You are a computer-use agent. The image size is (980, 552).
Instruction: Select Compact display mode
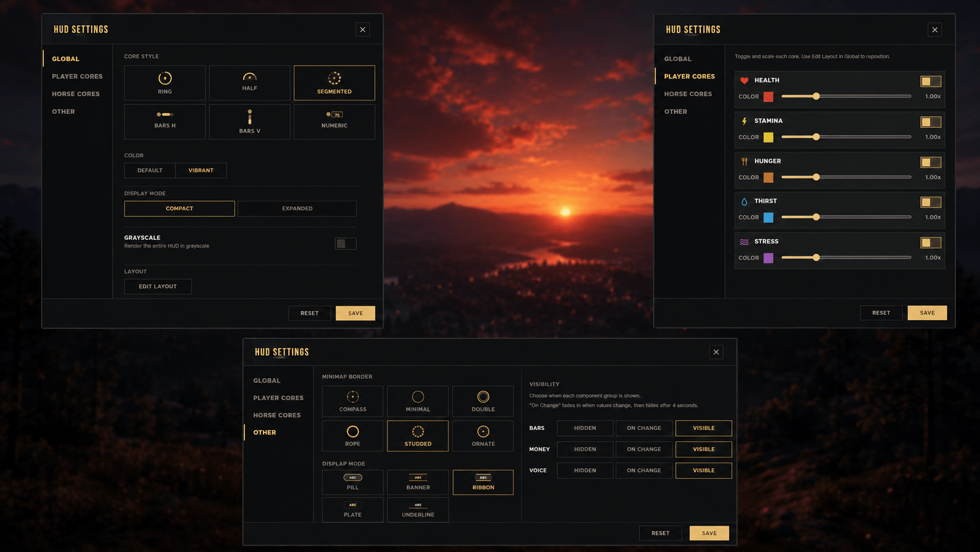click(179, 208)
